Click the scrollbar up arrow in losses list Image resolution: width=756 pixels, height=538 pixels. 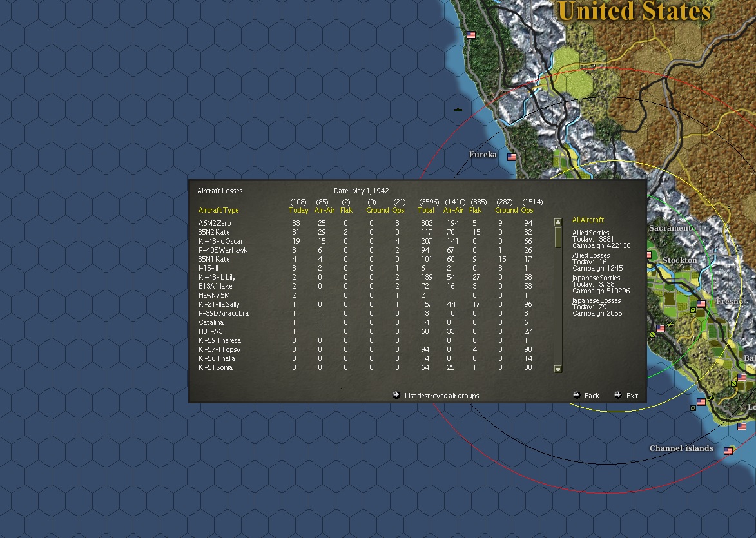coord(558,222)
